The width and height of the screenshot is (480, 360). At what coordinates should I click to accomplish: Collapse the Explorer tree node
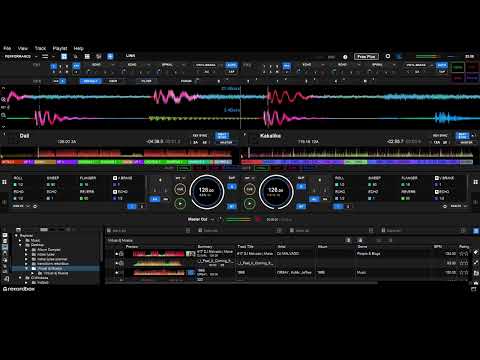coord(16,236)
